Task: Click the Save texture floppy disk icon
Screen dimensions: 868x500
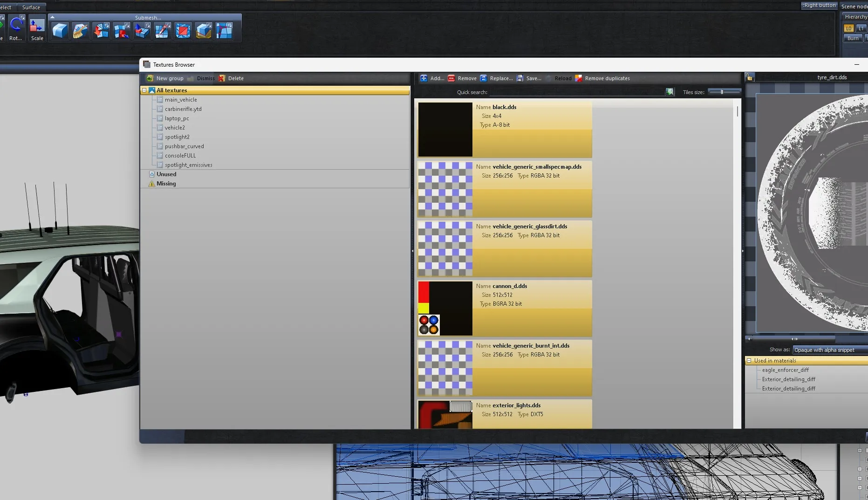Action: pyautogui.click(x=520, y=78)
